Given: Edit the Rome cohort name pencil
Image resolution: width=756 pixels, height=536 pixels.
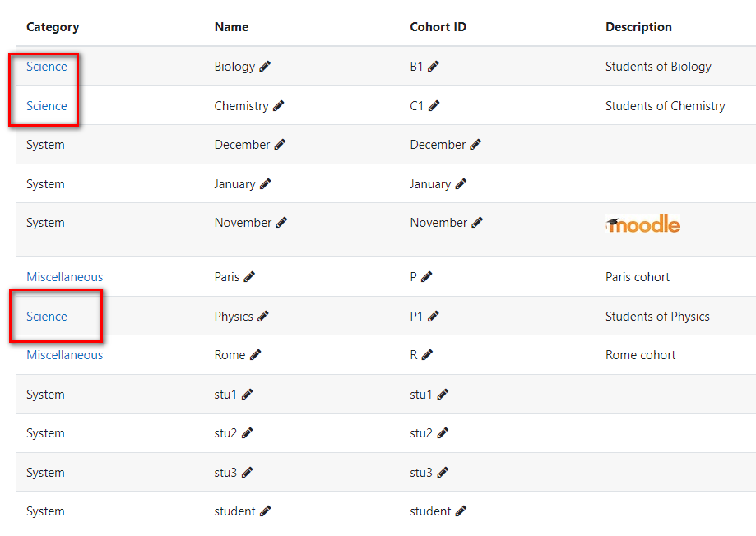Looking at the screenshot, I should click(255, 355).
